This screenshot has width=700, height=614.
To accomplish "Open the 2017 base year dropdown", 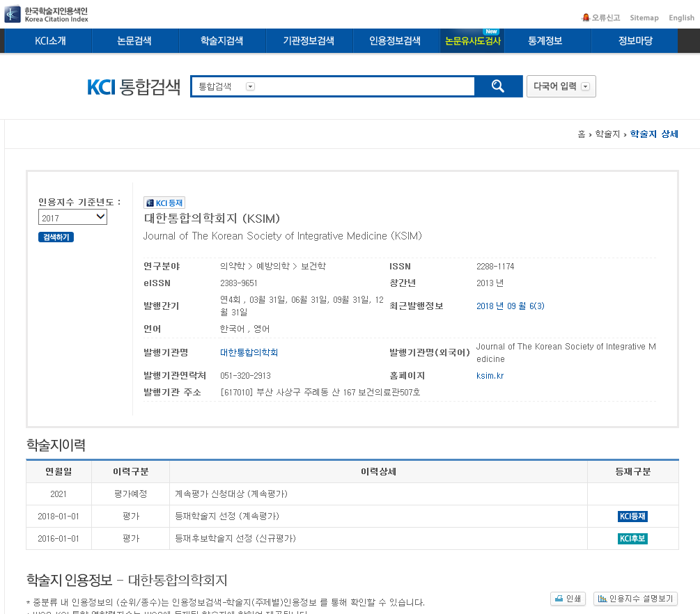I will click(x=72, y=217).
